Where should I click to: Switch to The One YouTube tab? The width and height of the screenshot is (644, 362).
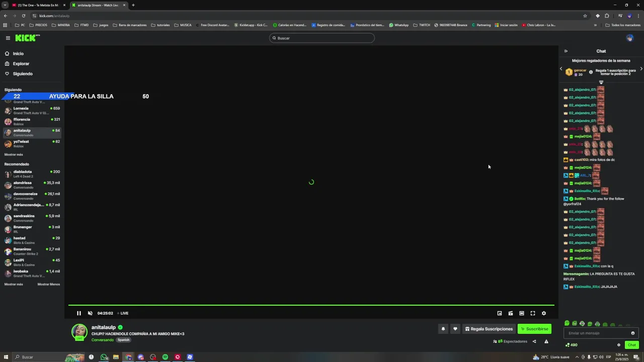[x=38, y=5]
